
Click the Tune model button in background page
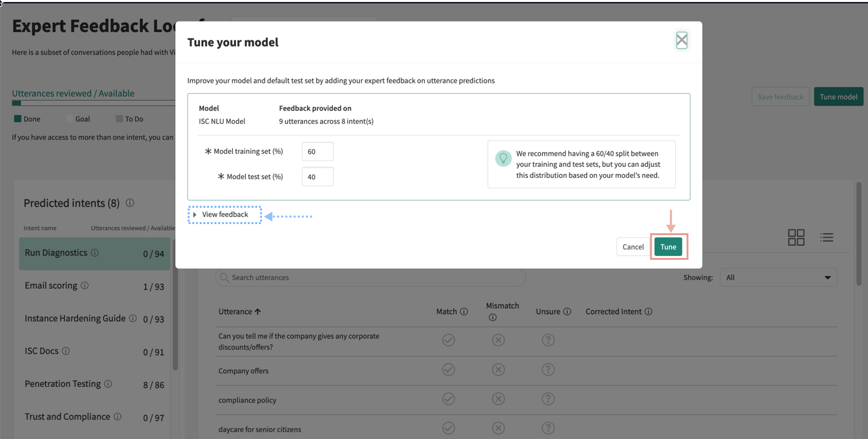838,97
